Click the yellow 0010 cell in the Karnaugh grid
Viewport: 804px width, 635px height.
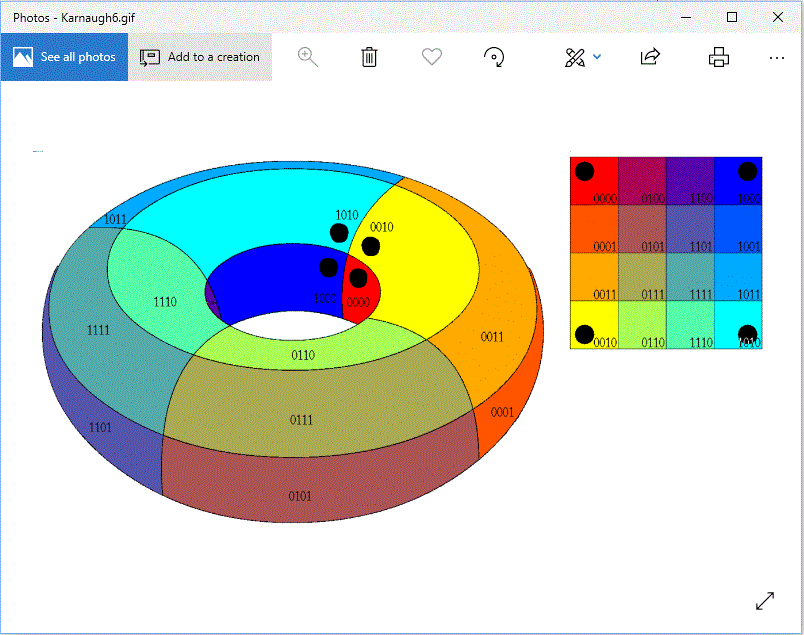[594, 325]
